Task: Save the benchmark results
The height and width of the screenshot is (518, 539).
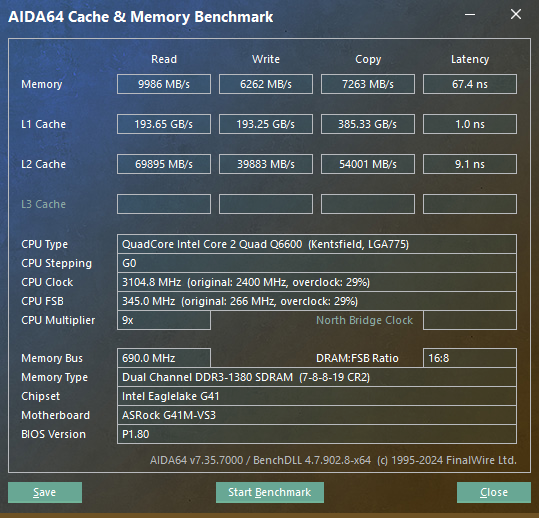Action: point(45,492)
